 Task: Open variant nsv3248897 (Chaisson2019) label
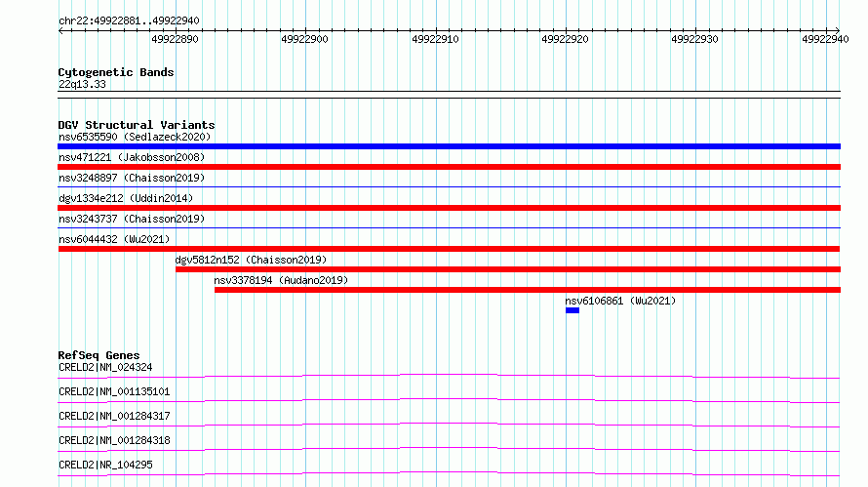[132, 178]
